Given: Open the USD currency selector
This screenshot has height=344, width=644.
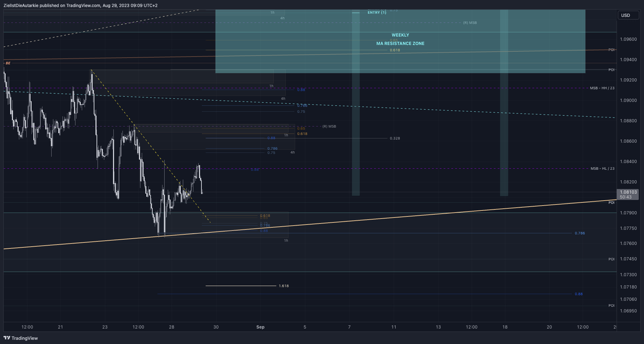Looking at the screenshot, I should (628, 15).
